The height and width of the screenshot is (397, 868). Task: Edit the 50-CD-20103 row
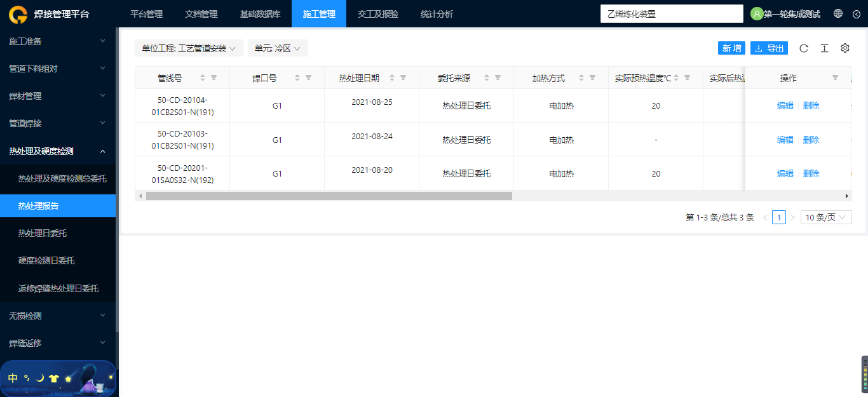coord(785,140)
